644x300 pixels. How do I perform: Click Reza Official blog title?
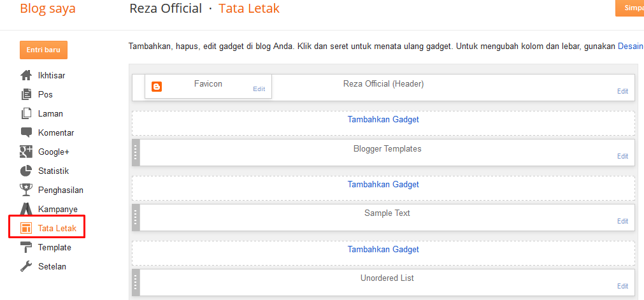click(166, 9)
